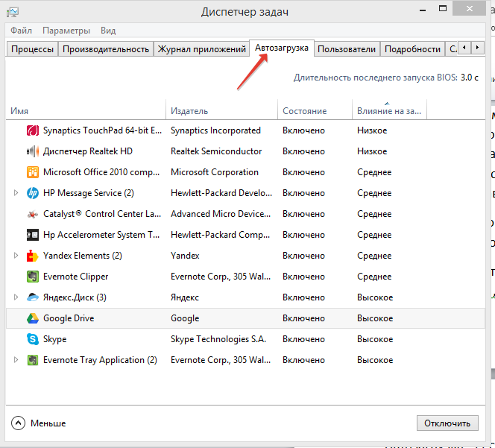This screenshot has height=448, width=495.
Task: Switch to the Подробности tab
Action: pos(412,49)
